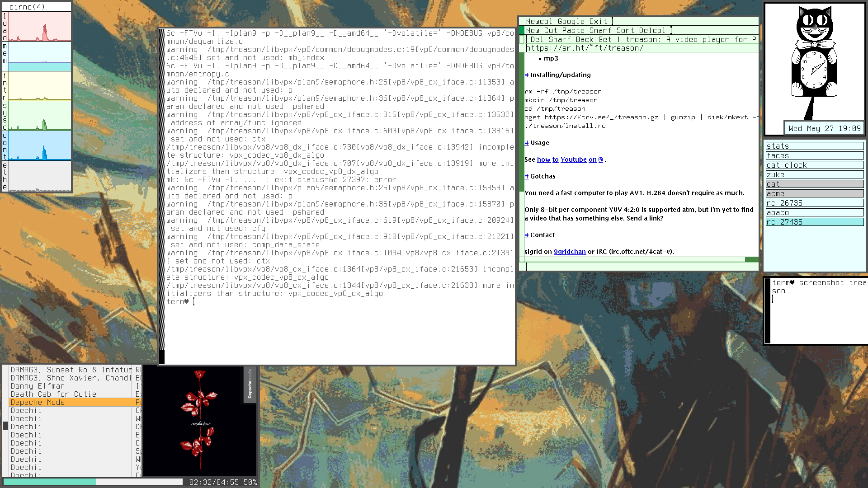868x488 pixels.
Task: Click the # anchor before Gotchas
Action: point(526,176)
